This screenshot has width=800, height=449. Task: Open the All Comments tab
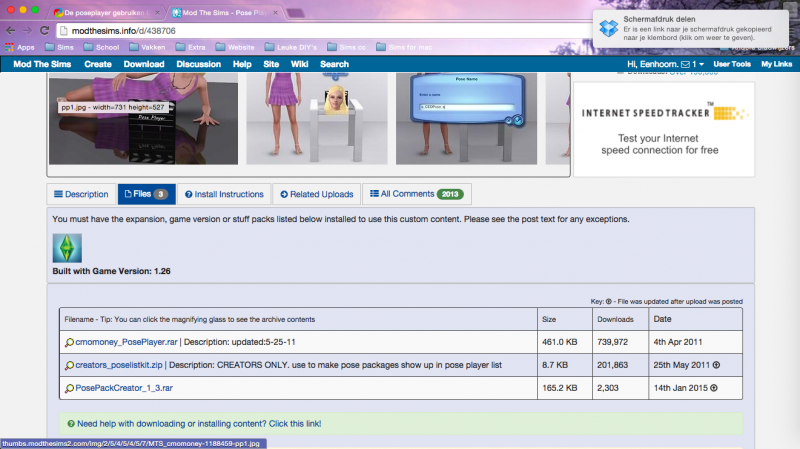coord(416,194)
